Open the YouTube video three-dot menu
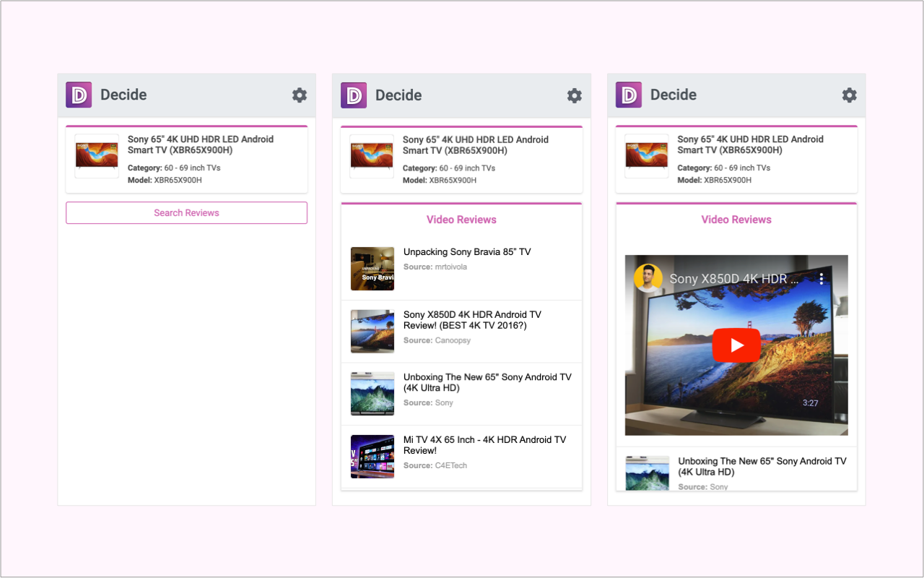Screen dimensions: 924x578 click(821, 279)
